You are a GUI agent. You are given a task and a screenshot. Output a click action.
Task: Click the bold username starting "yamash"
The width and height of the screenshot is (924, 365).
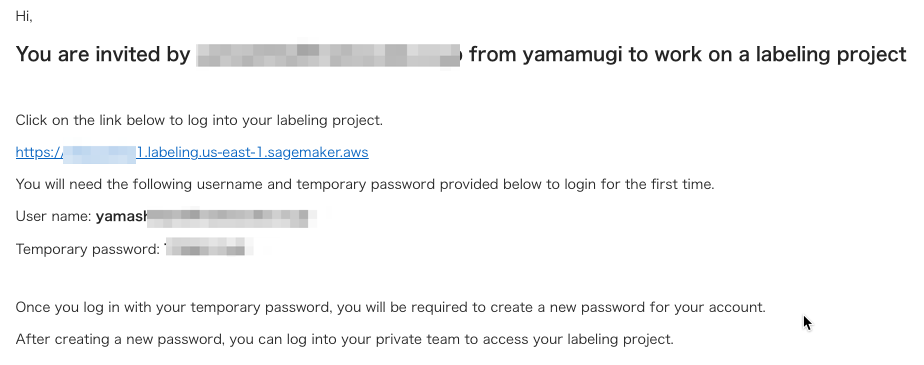click(121, 216)
